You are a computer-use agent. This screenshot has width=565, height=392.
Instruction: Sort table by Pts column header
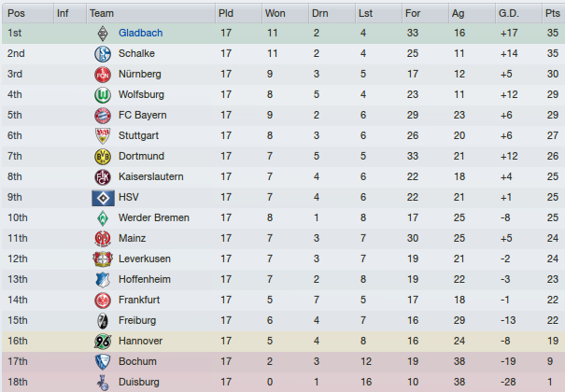[553, 13]
